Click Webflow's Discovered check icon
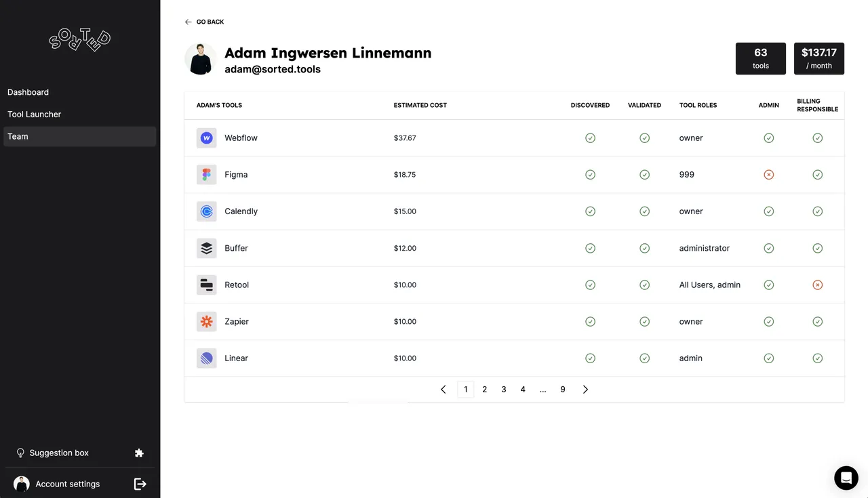Screen dimensions: 868x498 pos(590,138)
